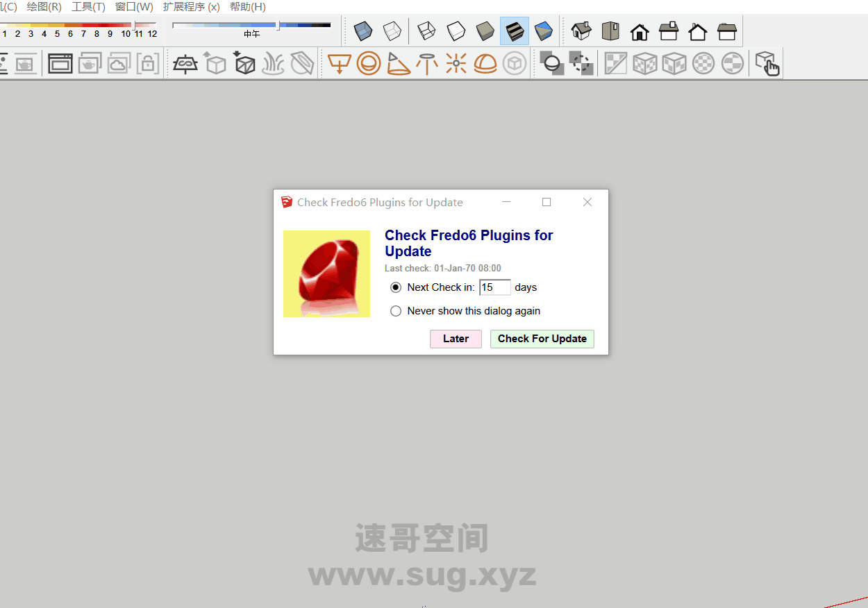Click the days input field showing 15
868x608 pixels.
495,287
